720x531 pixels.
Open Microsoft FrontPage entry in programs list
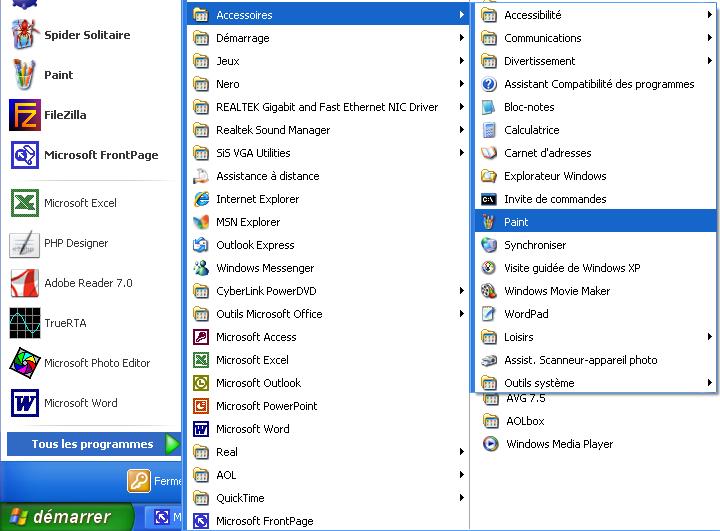click(x=328, y=521)
